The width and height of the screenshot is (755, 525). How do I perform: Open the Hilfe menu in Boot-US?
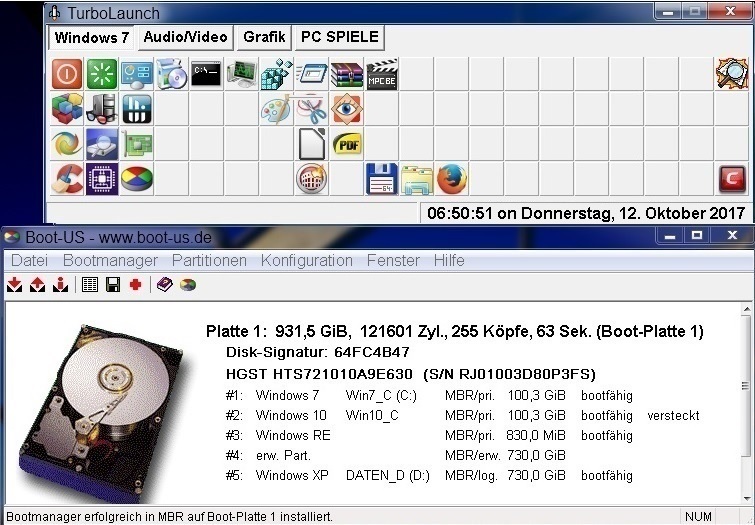point(449,261)
